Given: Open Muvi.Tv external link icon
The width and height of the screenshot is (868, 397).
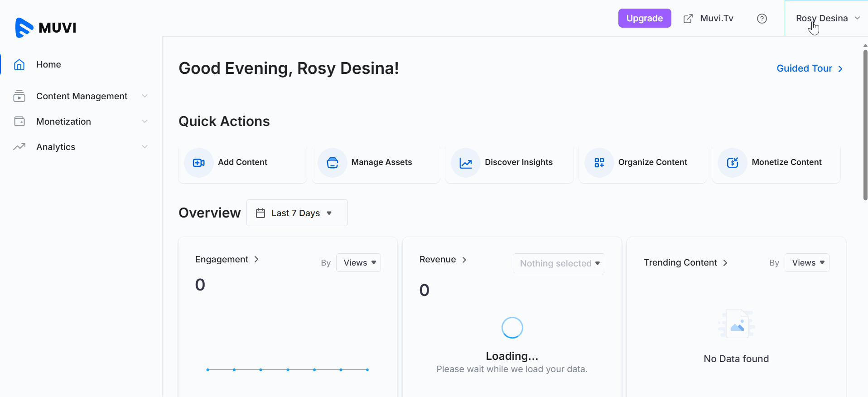Looking at the screenshot, I should (x=688, y=19).
